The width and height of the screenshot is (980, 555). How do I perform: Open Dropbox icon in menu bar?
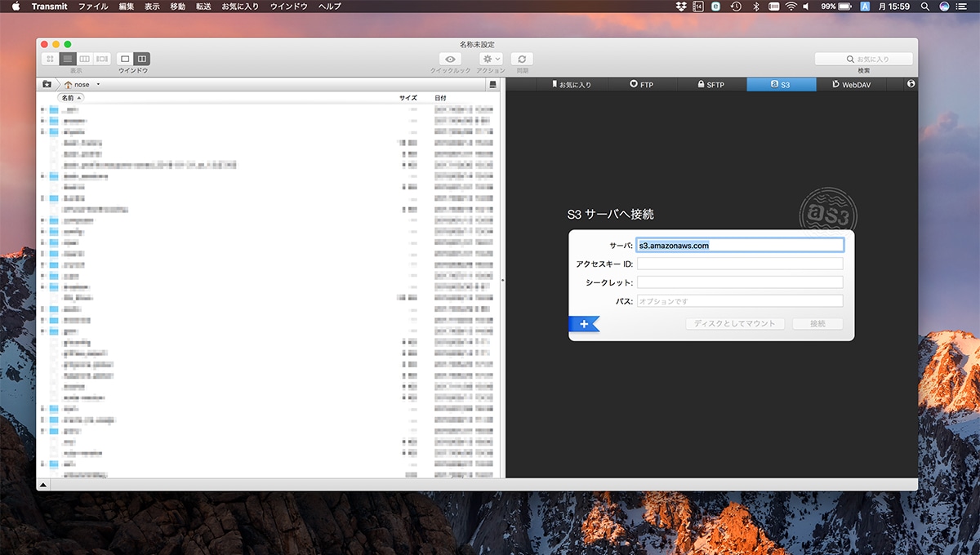point(681,7)
